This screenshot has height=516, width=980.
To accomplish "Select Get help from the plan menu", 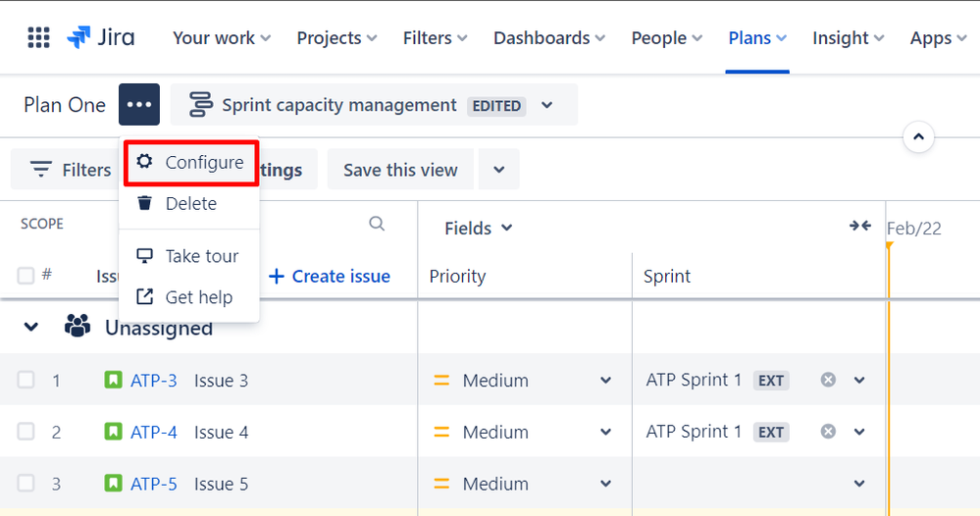I will (188, 296).
